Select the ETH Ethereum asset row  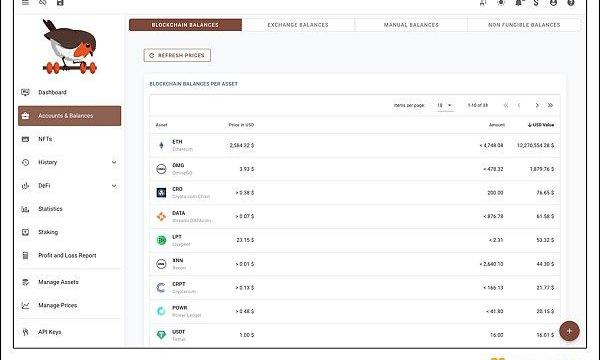(355, 145)
